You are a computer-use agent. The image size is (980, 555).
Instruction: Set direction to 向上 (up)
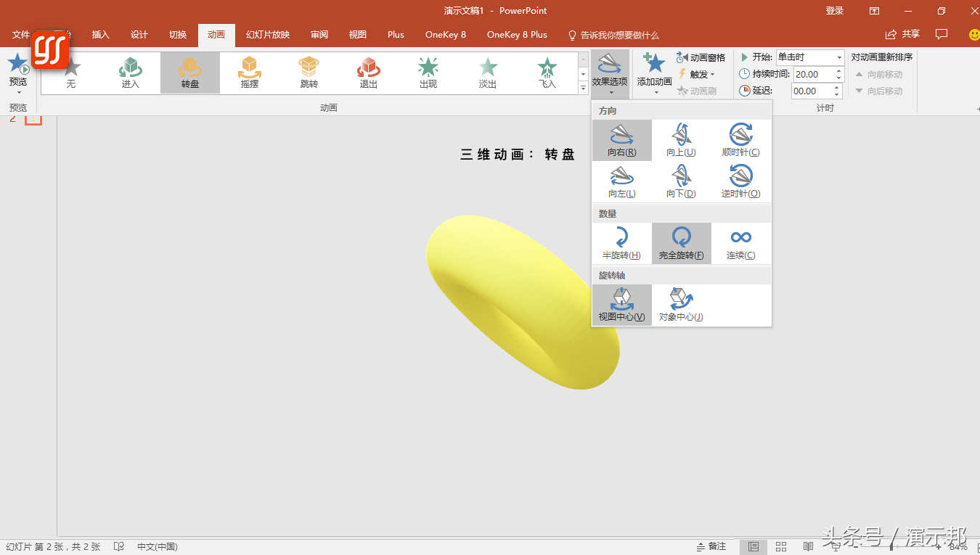tap(682, 140)
